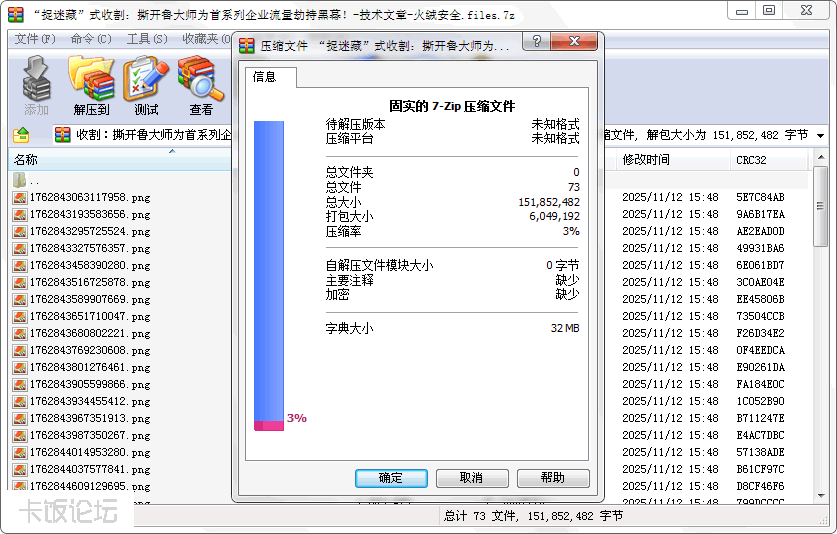Click the 添加 (Add) toolbar icon
The image size is (837, 534).
[x=36, y=83]
